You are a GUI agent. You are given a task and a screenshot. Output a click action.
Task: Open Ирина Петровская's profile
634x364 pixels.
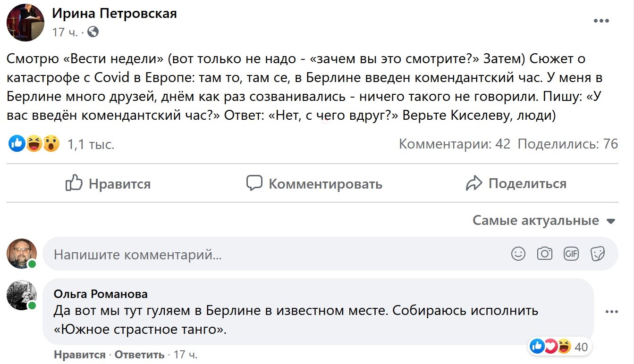point(115,13)
